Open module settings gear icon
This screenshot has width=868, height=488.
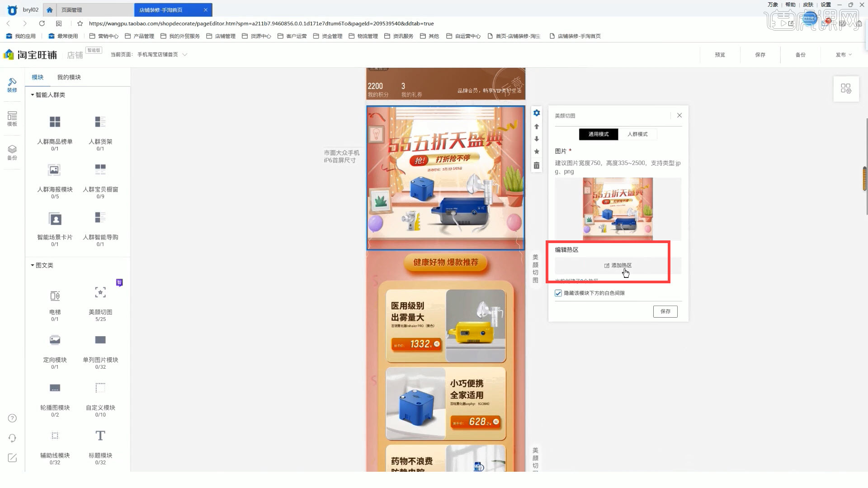(x=537, y=113)
